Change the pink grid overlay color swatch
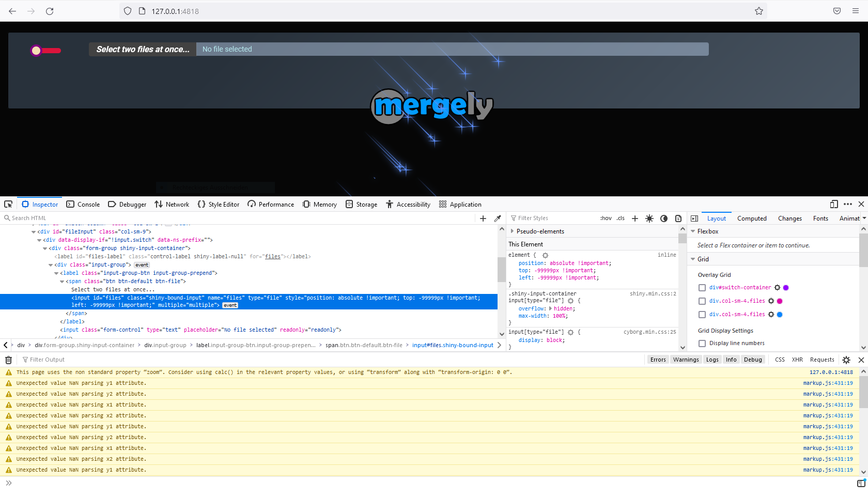The width and height of the screenshot is (868, 499). coord(780,301)
